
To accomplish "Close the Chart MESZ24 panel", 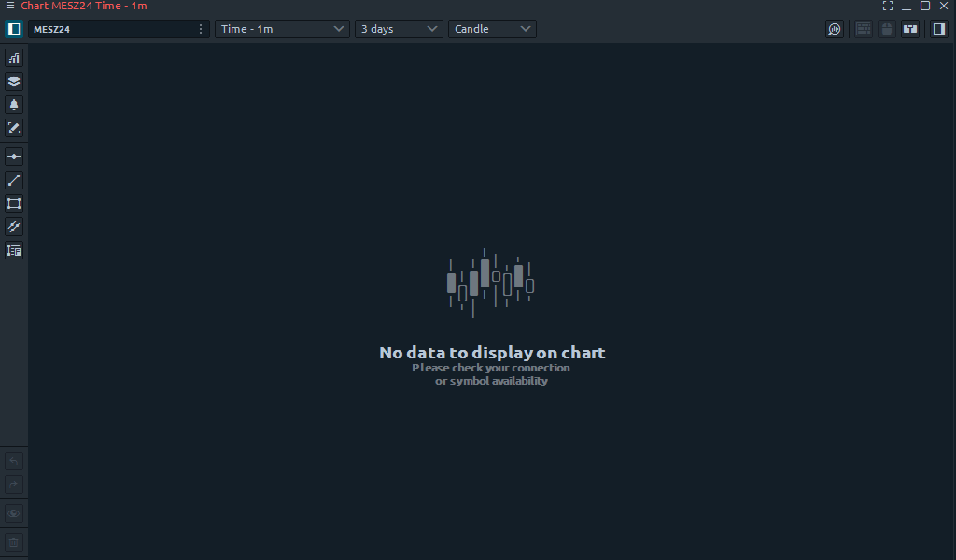I will click(x=944, y=6).
